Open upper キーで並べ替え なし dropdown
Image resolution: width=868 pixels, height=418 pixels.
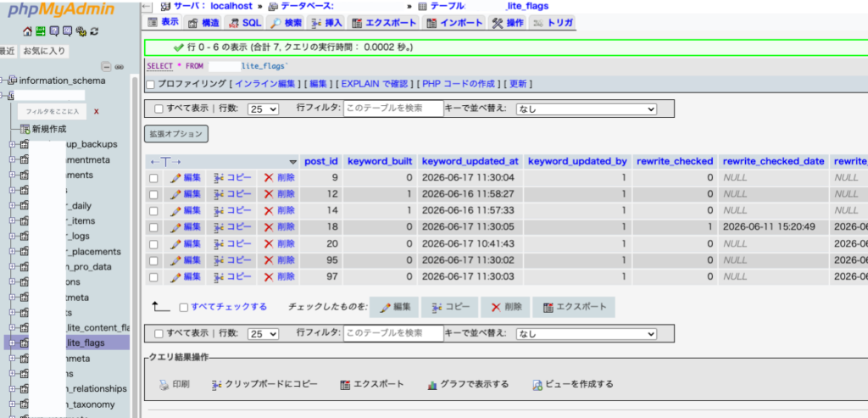click(x=587, y=109)
